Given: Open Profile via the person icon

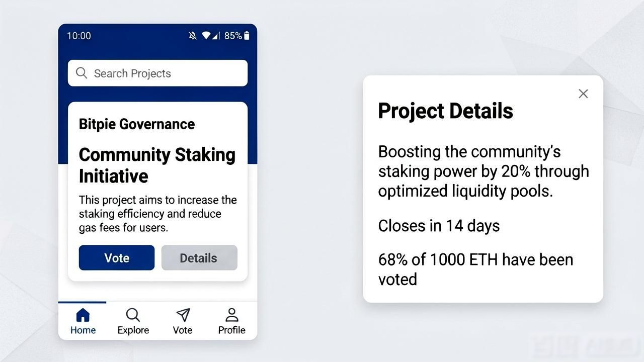Looking at the screenshot, I should 232,315.
